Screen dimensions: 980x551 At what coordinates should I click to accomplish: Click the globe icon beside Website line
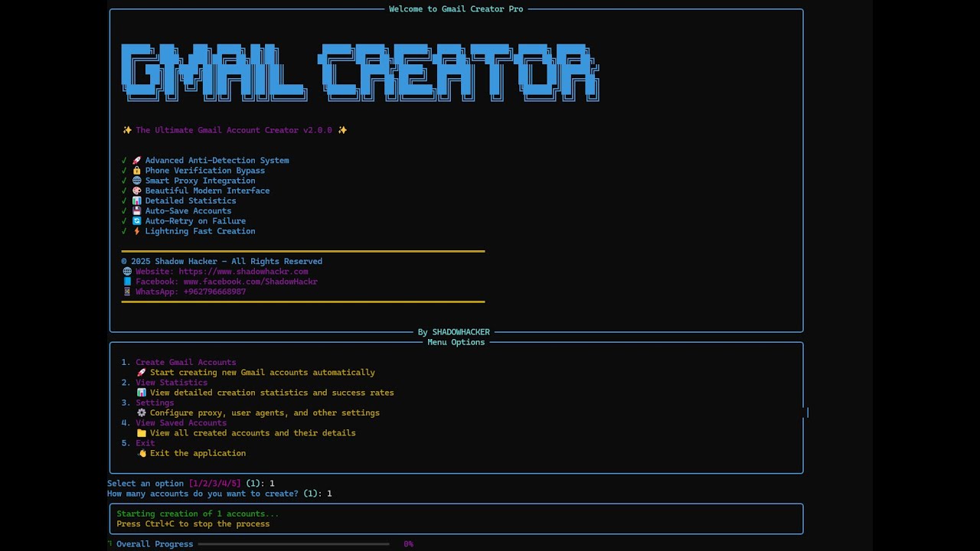pos(127,271)
